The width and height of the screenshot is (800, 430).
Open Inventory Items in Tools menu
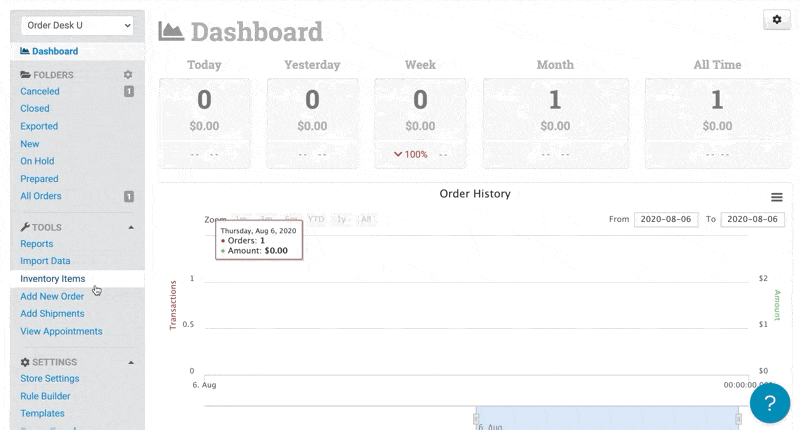click(53, 279)
